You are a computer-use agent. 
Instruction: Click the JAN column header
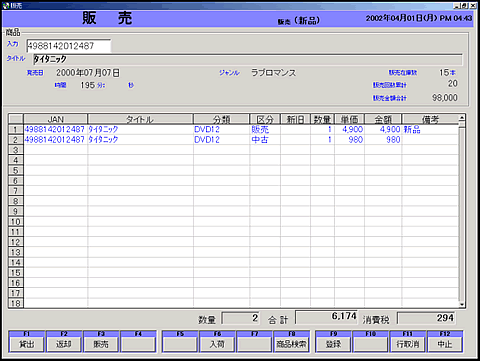55,119
